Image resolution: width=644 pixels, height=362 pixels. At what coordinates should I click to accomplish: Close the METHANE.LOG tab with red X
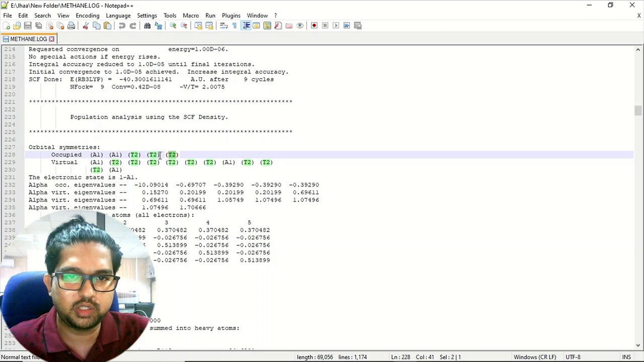[x=51, y=39]
